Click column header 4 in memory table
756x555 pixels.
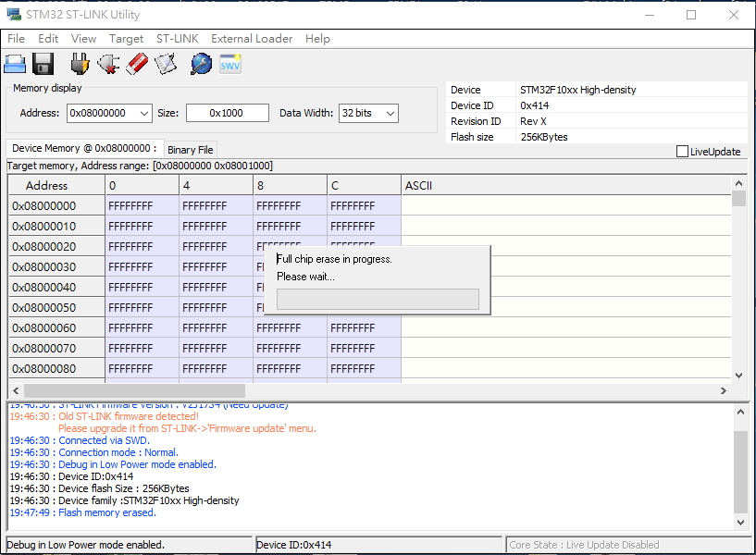(216, 186)
